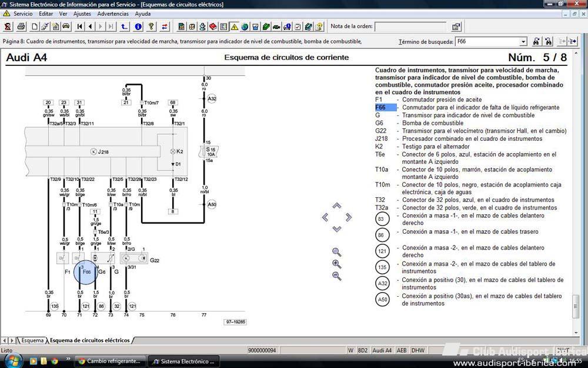Click 'F1 - Conmutador presión de aceite' row
Screen dimensions: 588x368
click(428, 100)
